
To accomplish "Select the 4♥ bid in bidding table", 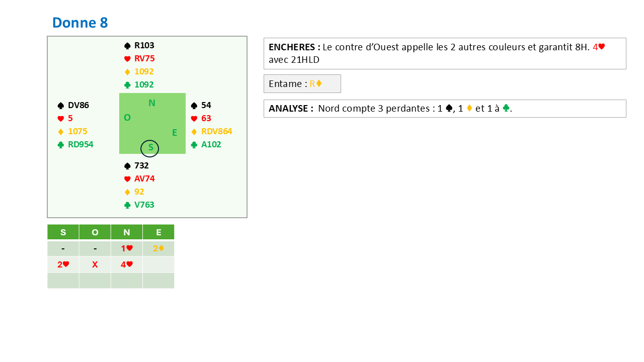I will tap(126, 264).
